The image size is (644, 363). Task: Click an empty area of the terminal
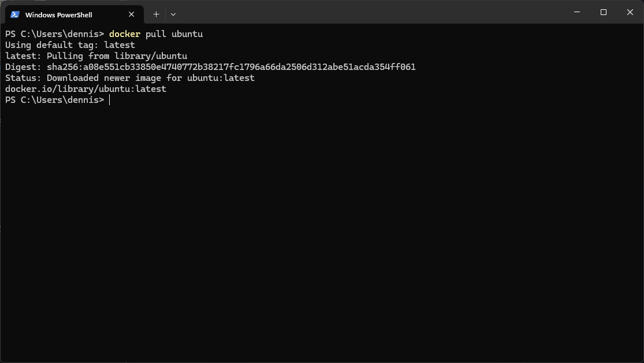[318, 231]
